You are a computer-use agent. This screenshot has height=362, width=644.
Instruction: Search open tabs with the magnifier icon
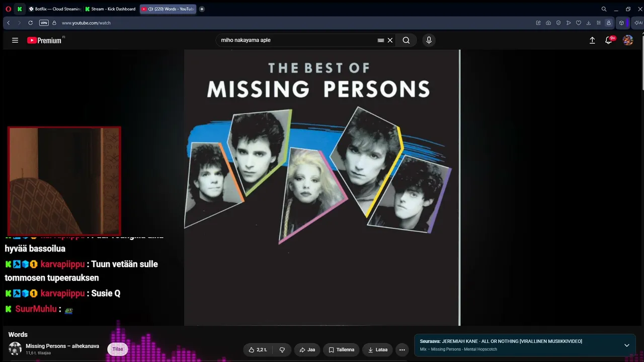coord(604,9)
